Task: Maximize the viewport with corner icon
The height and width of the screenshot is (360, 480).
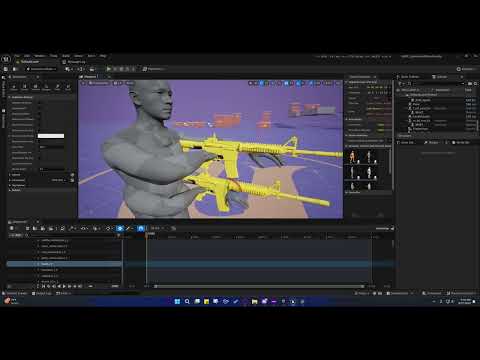Action: pyautogui.click(x=338, y=83)
